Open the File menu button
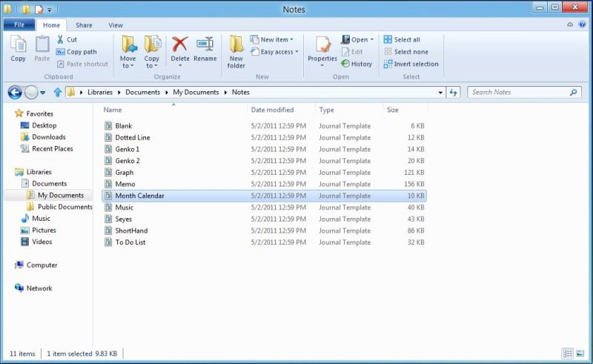The image size is (593, 364). point(19,25)
